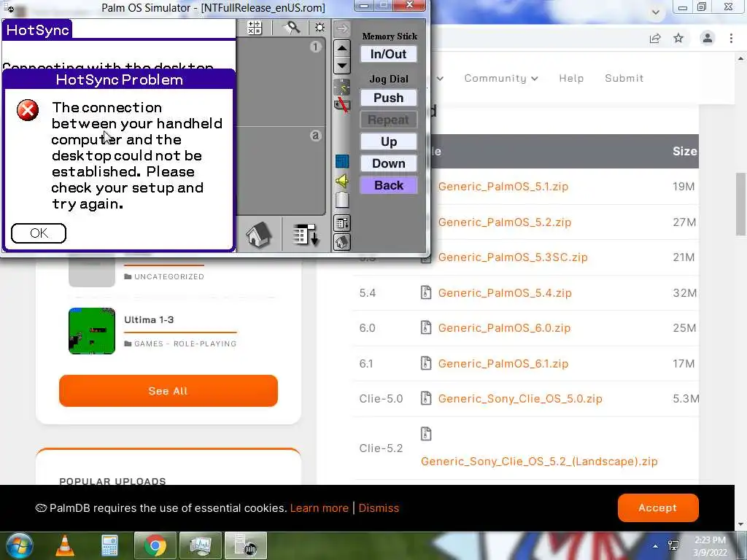Viewport: 747px width, 560px height.
Task: Download Generic_PalmOS_5.4.zip
Action: pos(505,293)
